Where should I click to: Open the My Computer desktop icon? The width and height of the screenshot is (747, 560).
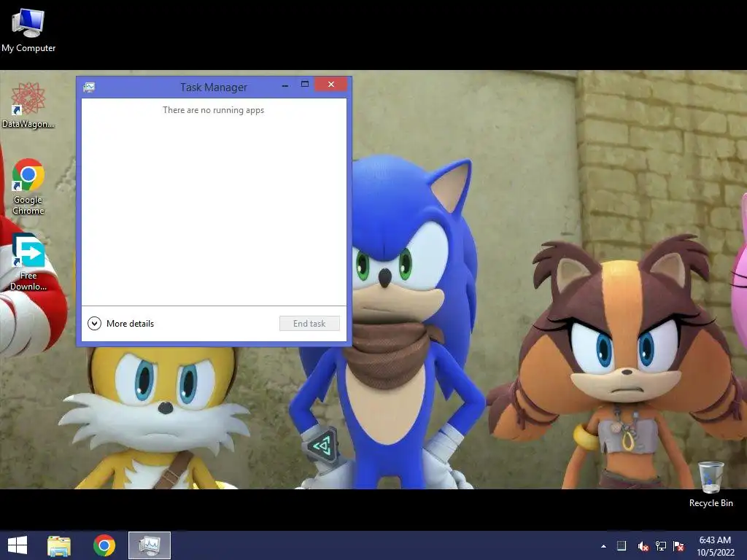[28, 30]
